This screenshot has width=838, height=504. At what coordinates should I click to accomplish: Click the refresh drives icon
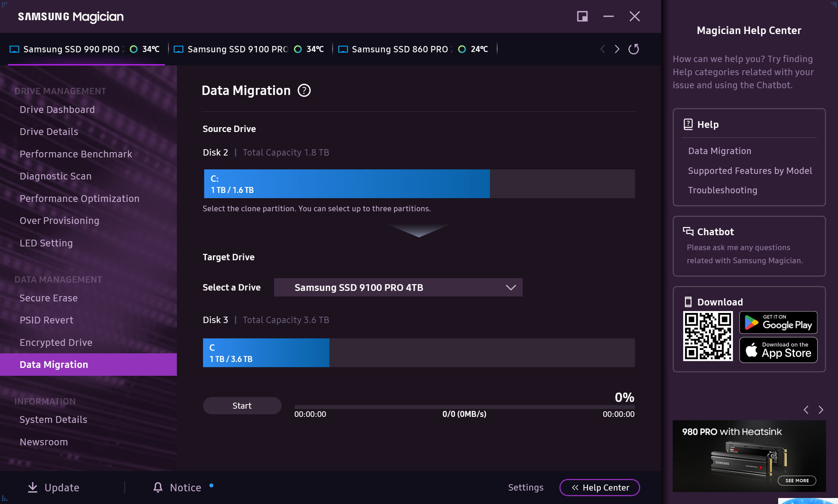tap(633, 49)
